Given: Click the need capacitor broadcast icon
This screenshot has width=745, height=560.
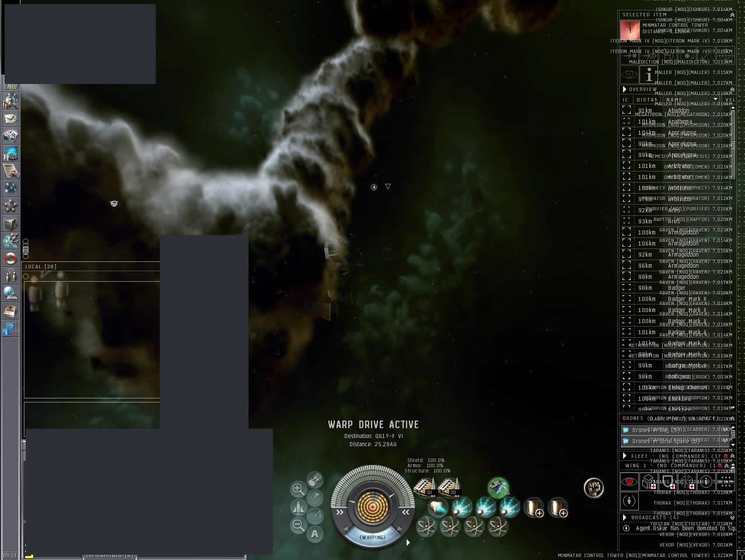Looking at the screenshot, I should pyautogui.click(x=687, y=482).
